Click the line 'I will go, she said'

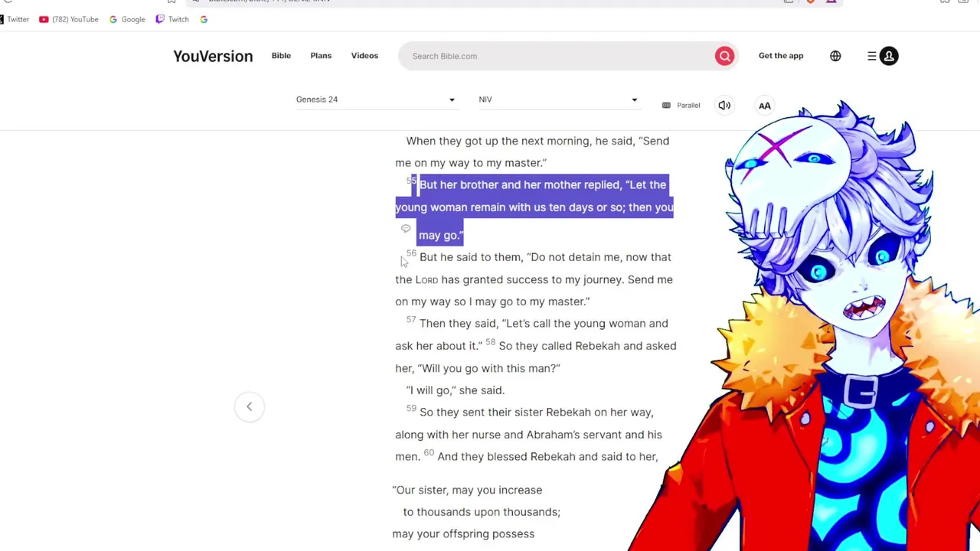click(456, 390)
